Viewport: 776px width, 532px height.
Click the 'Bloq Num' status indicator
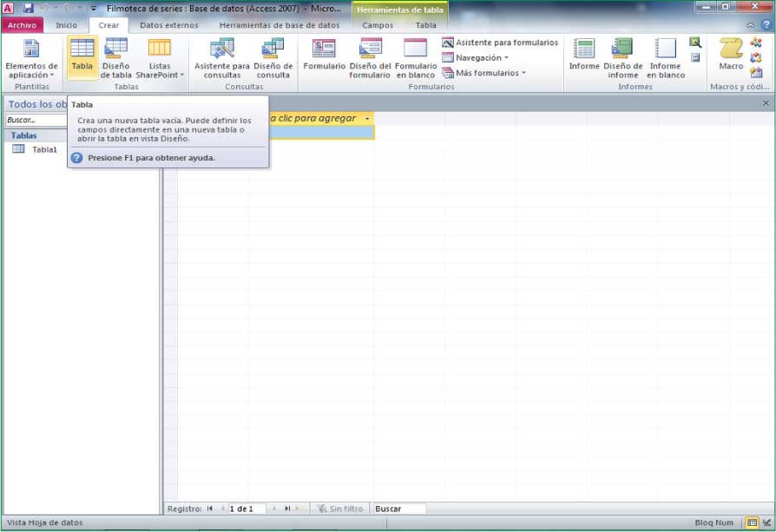click(x=714, y=522)
